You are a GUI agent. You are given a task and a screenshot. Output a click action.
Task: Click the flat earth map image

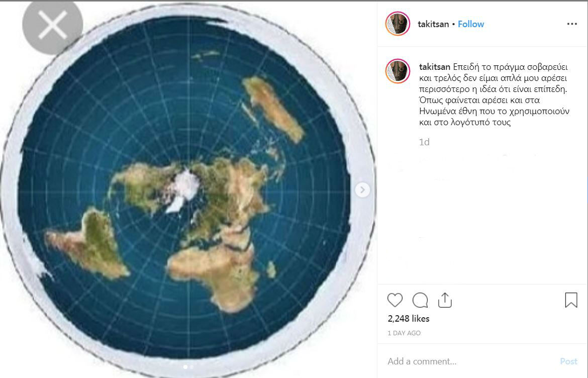188,190
